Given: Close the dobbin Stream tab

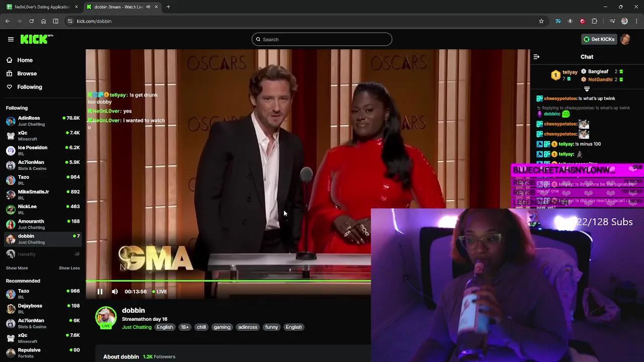Looking at the screenshot, I should click(156, 7).
